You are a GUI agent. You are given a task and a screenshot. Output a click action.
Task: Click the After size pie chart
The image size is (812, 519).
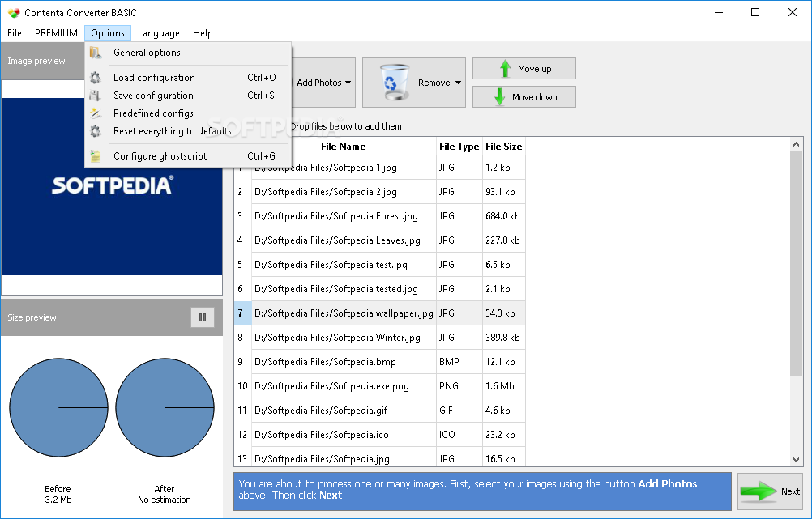[x=165, y=408]
